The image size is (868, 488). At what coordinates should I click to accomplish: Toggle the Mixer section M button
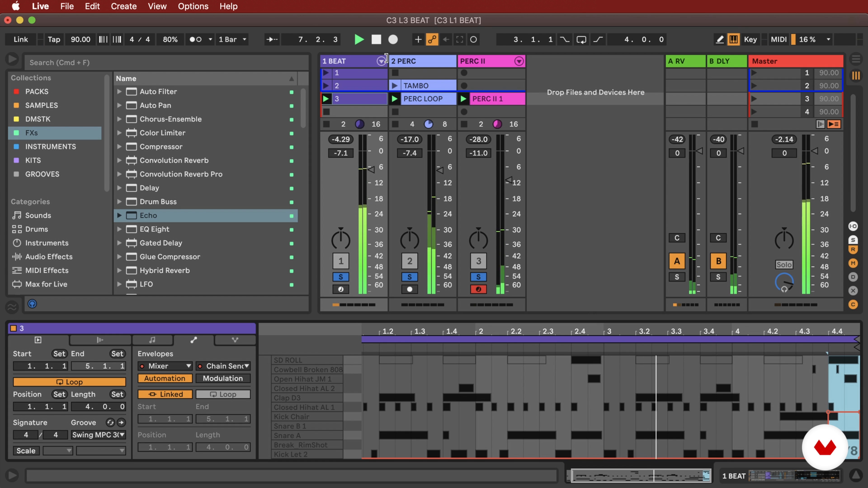[x=853, y=263]
